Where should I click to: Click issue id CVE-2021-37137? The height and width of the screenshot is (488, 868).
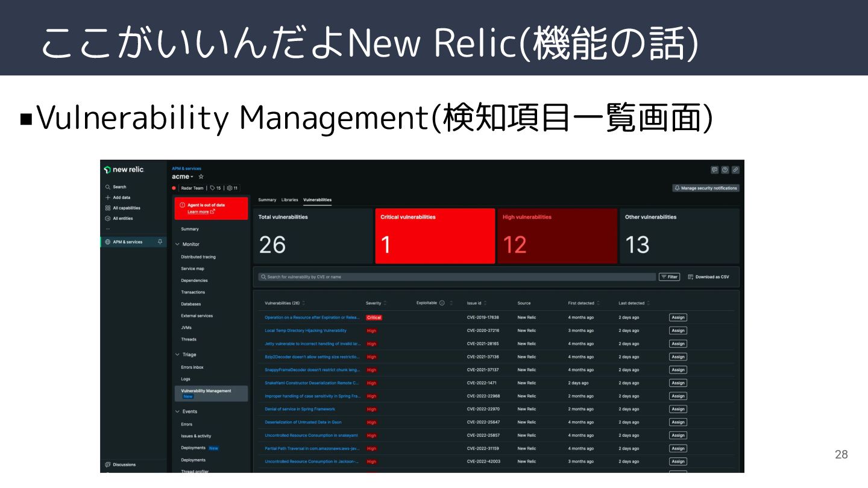coord(483,370)
